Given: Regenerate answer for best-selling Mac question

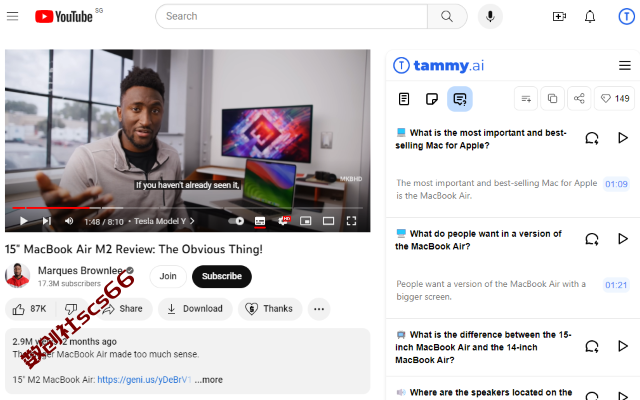Looking at the screenshot, I should pos(592,138).
